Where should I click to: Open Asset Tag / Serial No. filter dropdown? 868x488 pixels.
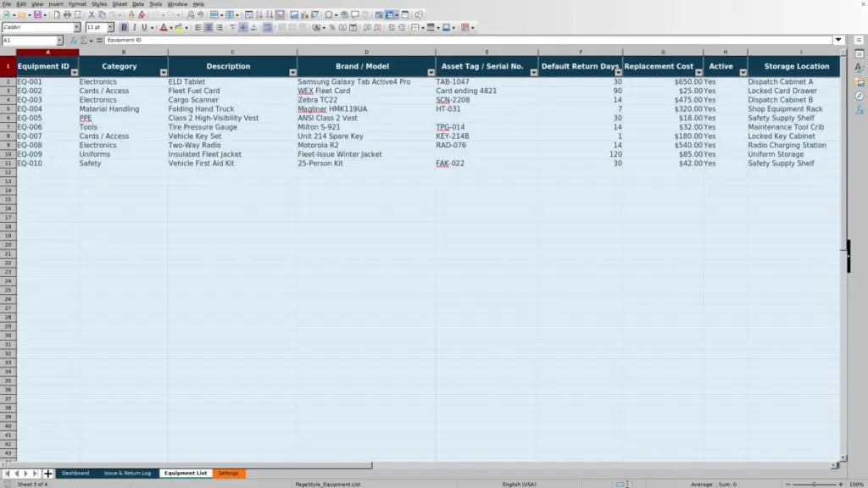pyautogui.click(x=533, y=73)
